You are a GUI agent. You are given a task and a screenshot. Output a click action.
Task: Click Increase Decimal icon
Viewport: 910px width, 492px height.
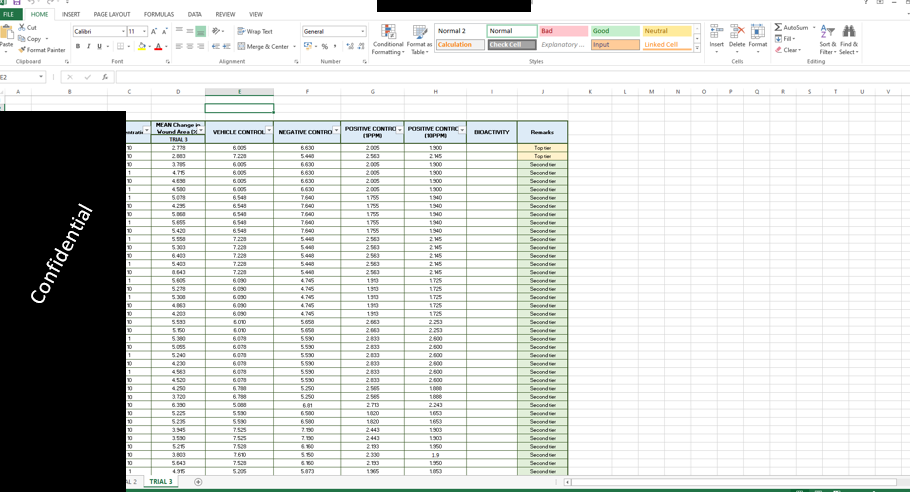tap(350, 46)
